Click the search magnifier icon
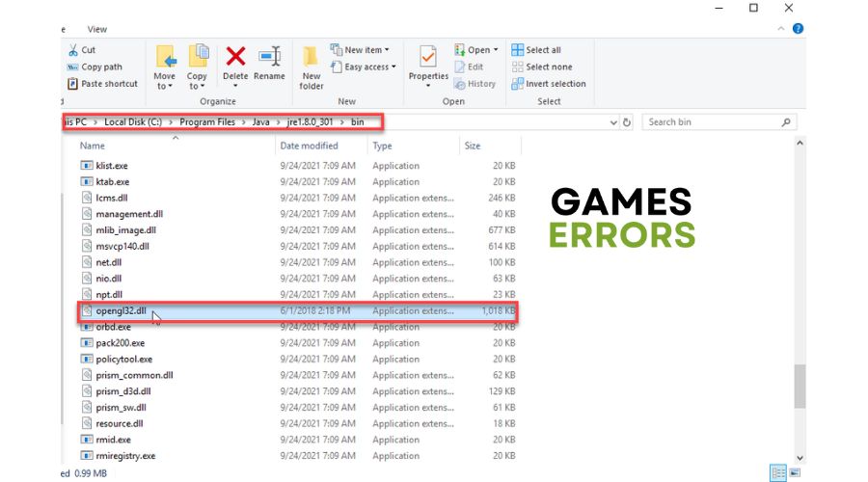 click(x=786, y=122)
